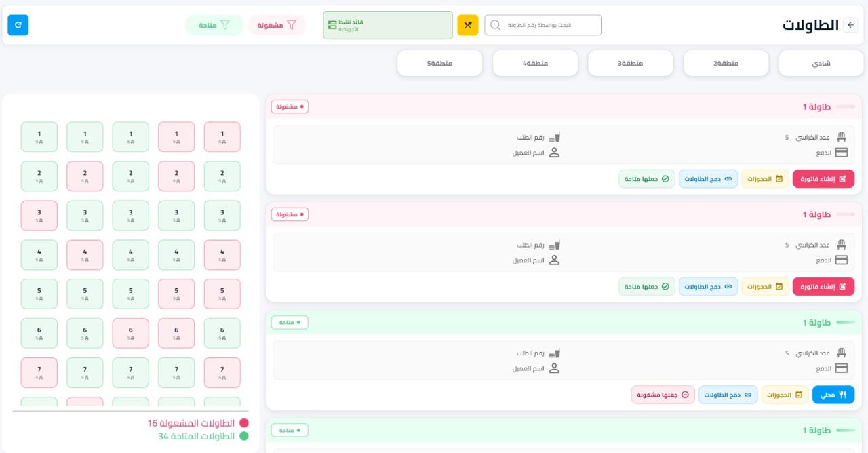868x453 pixels.
Task: Click جعلها متاحة in the top table card
Action: [x=647, y=179]
